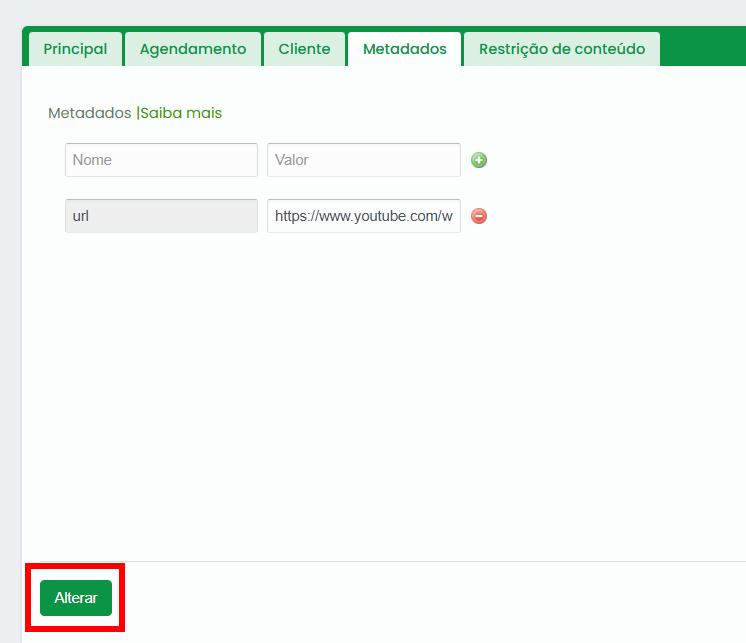Image resolution: width=746 pixels, height=643 pixels.
Task: Click the Saiba mais link
Action: click(181, 113)
